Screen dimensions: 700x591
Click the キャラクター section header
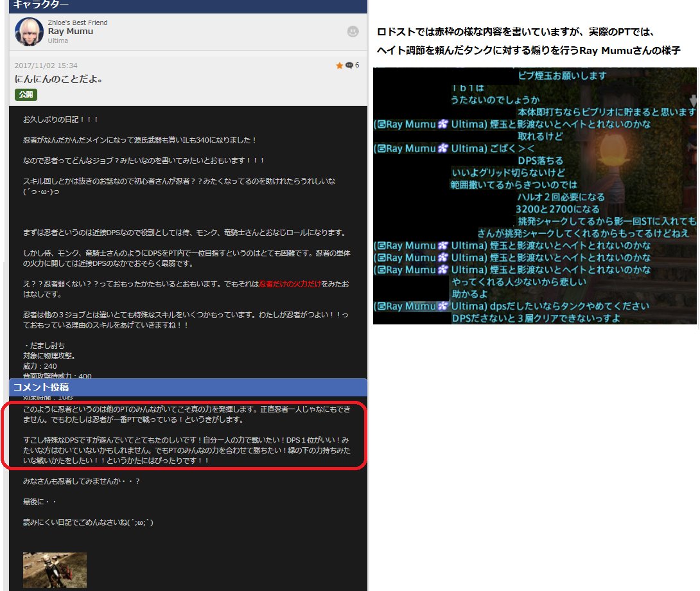pyautogui.click(x=188, y=5)
